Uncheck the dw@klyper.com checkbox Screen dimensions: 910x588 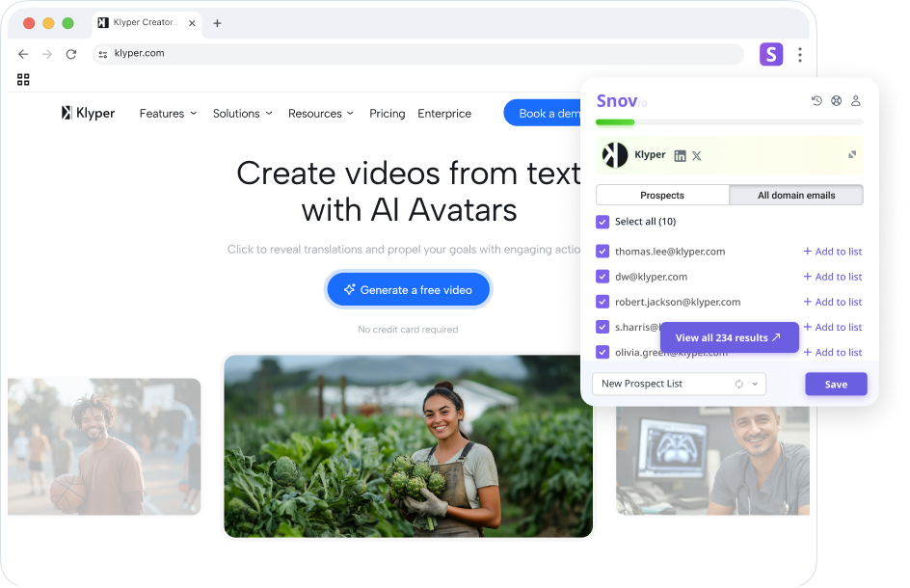pyautogui.click(x=602, y=277)
